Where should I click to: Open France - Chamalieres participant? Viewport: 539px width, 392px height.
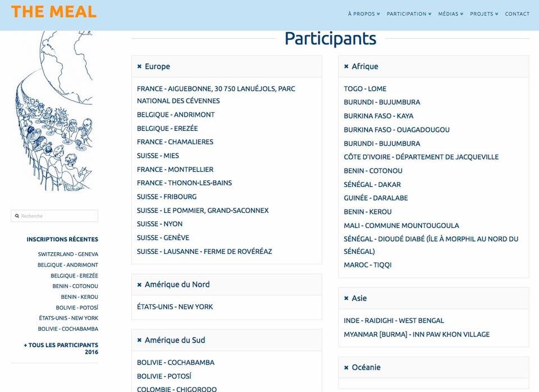click(x=175, y=142)
